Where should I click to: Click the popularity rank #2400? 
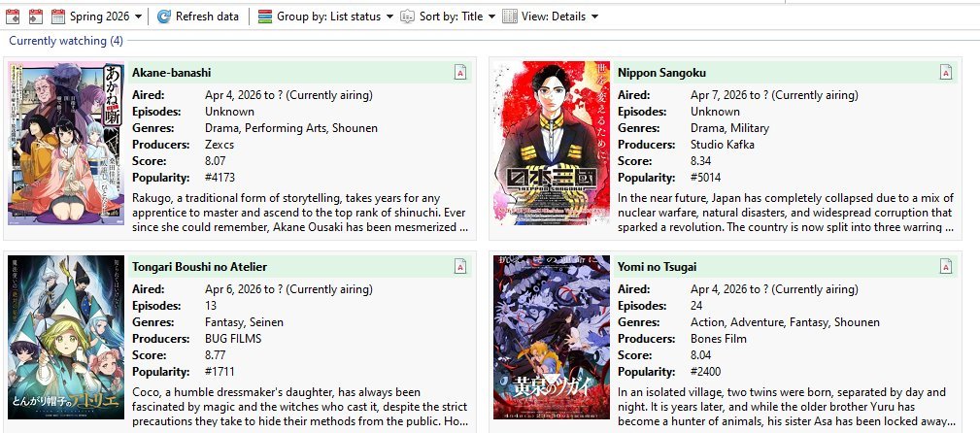[706, 372]
